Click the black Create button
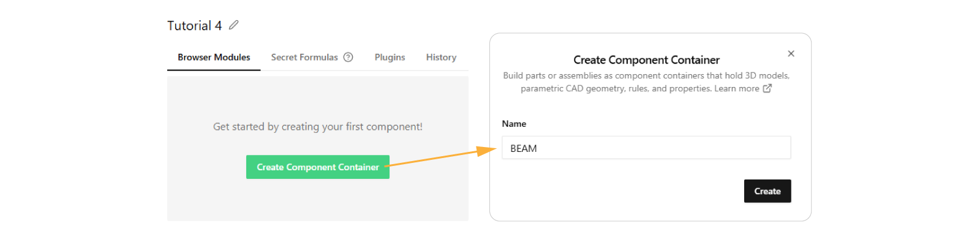Viewport: 980px width, 245px height. click(x=767, y=191)
